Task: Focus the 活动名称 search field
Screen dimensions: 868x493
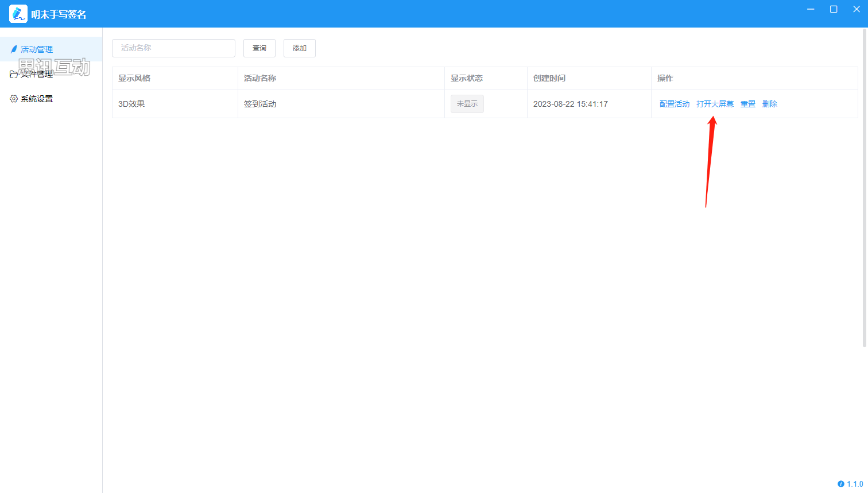Action: pyautogui.click(x=173, y=48)
